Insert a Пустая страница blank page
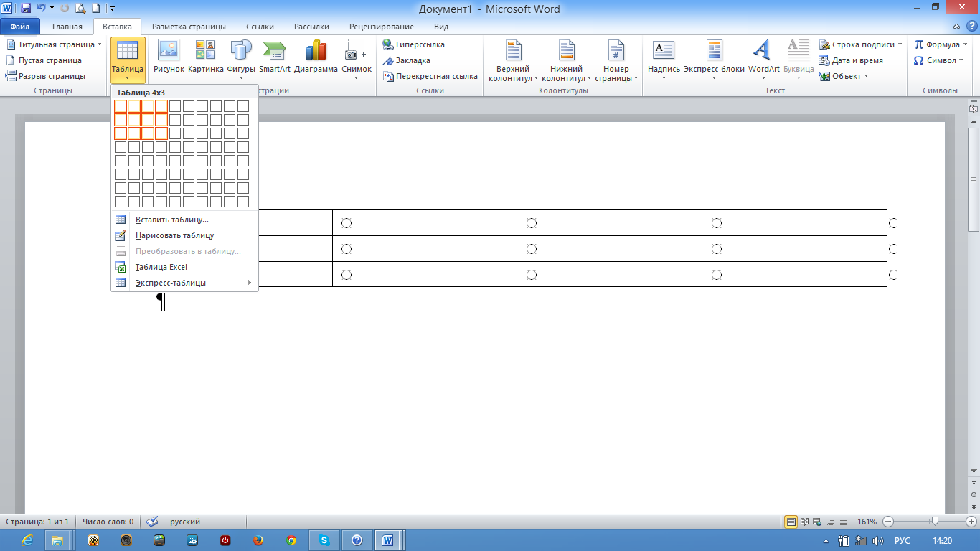 point(44,60)
